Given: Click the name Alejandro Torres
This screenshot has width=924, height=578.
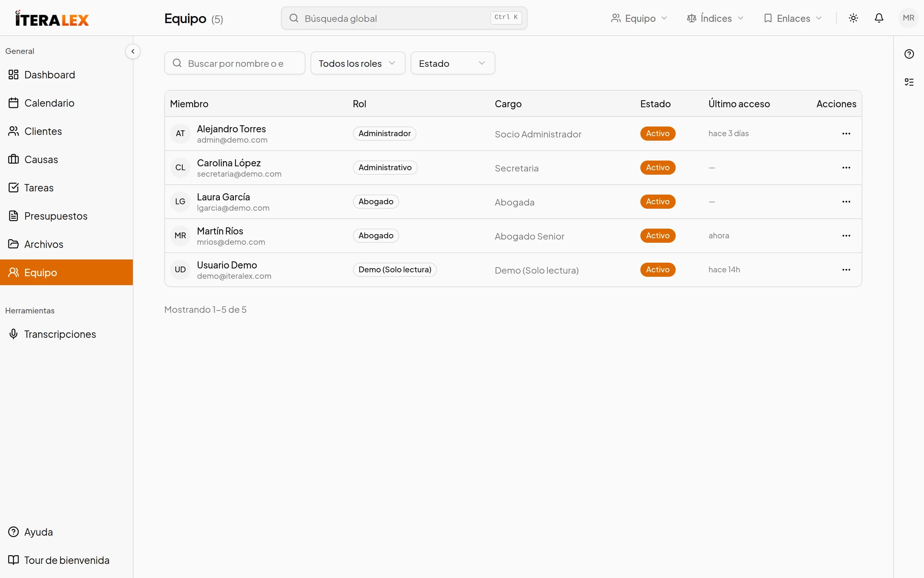Looking at the screenshot, I should (x=231, y=129).
